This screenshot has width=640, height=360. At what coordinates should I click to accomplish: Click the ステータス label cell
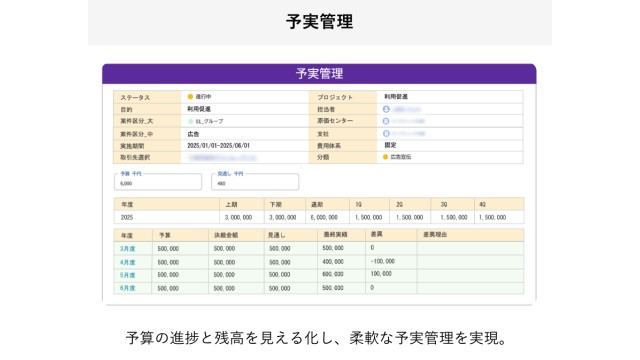147,97
